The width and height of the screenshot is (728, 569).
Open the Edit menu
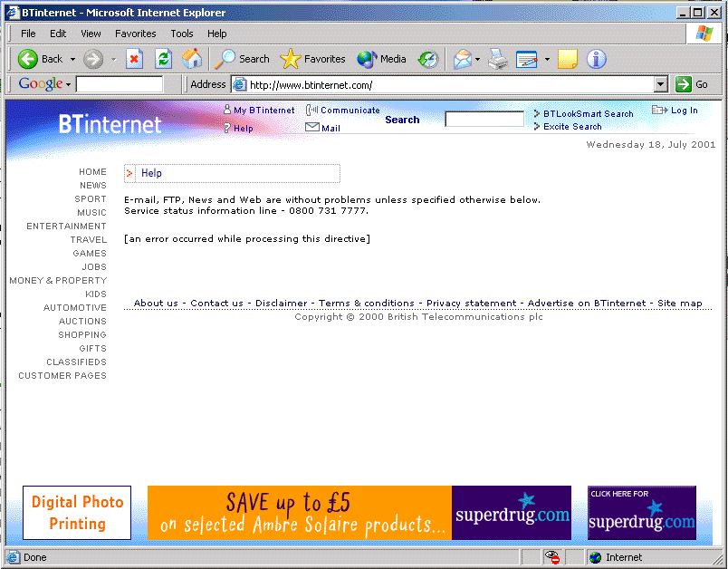[58, 34]
